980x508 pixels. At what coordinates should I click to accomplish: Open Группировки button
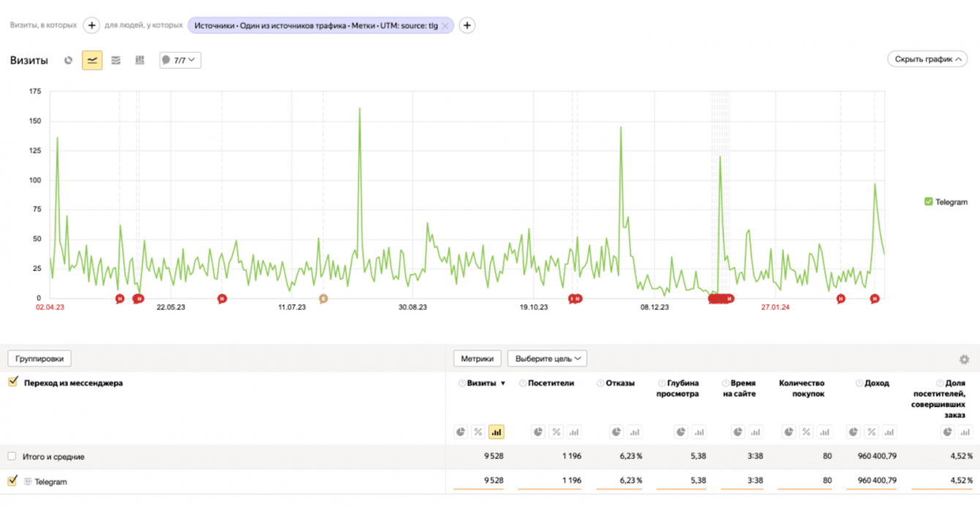tap(39, 359)
